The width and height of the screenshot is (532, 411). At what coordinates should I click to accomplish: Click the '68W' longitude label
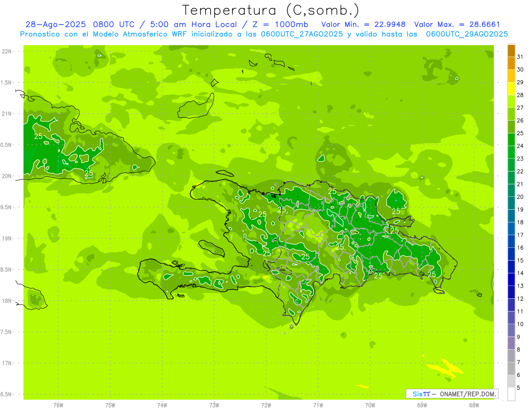pyautogui.click(x=473, y=405)
